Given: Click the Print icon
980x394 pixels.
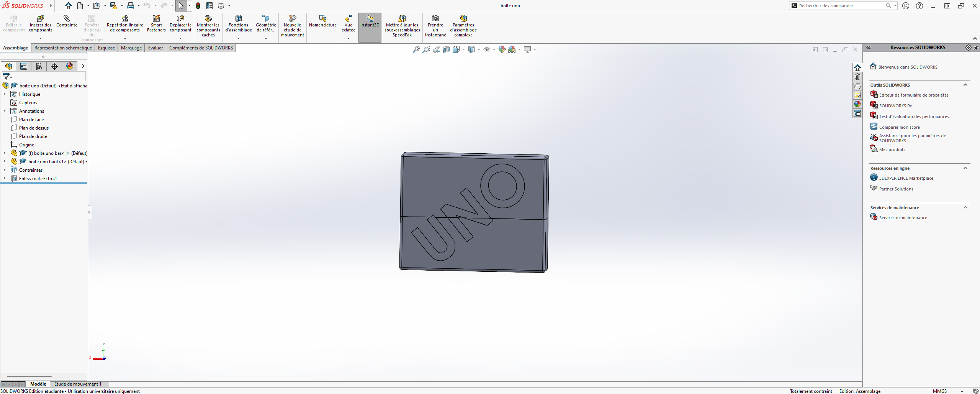Looking at the screenshot, I should [x=131, y=6].
